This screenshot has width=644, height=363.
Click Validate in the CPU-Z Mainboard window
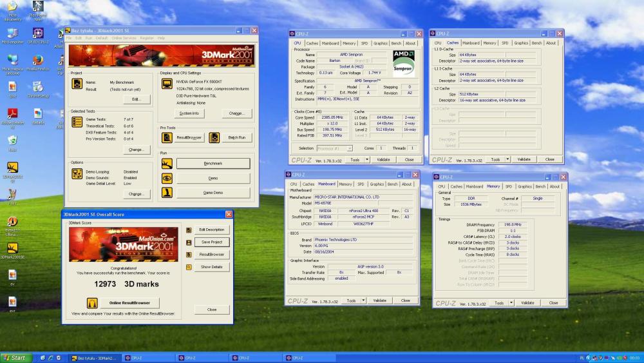pos(379,300)
